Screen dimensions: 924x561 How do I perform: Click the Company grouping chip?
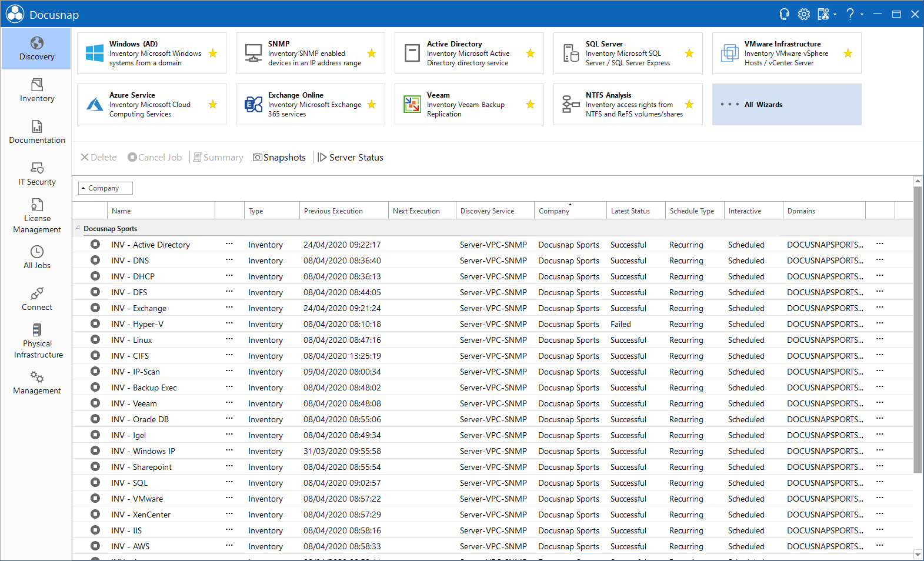tap(105, 188)
